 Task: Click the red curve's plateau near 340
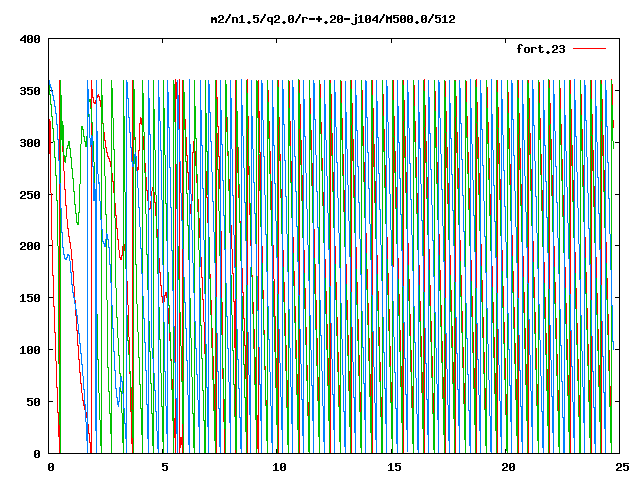(x=96, y=99)
